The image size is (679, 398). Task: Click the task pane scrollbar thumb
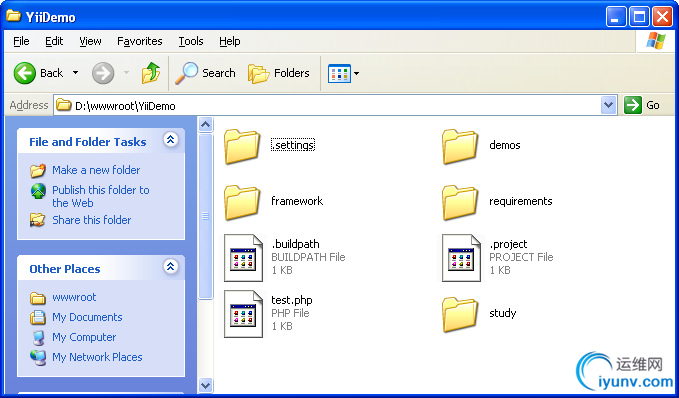coord(205,216)
